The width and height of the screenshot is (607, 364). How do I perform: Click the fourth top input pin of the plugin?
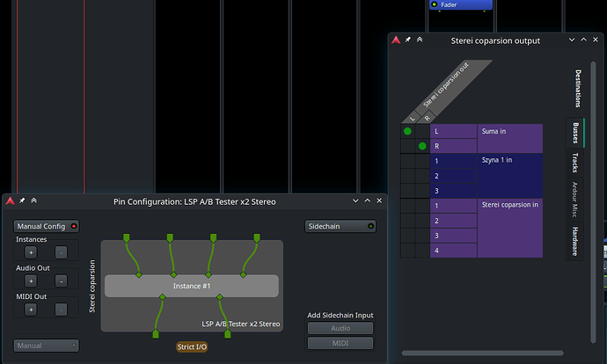click(x=257, y=237)
